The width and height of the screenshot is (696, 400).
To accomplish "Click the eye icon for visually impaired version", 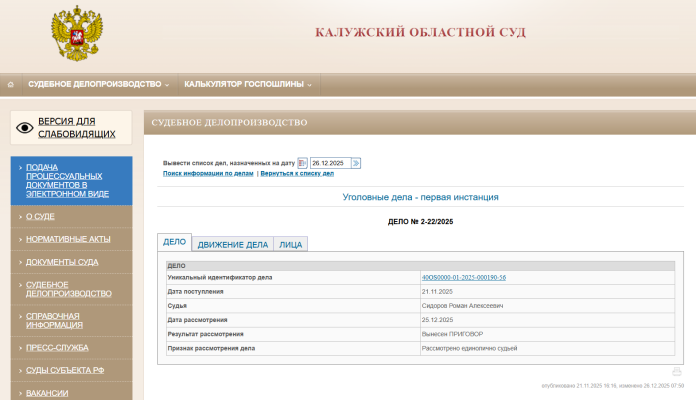I will (x=25, y=127).
